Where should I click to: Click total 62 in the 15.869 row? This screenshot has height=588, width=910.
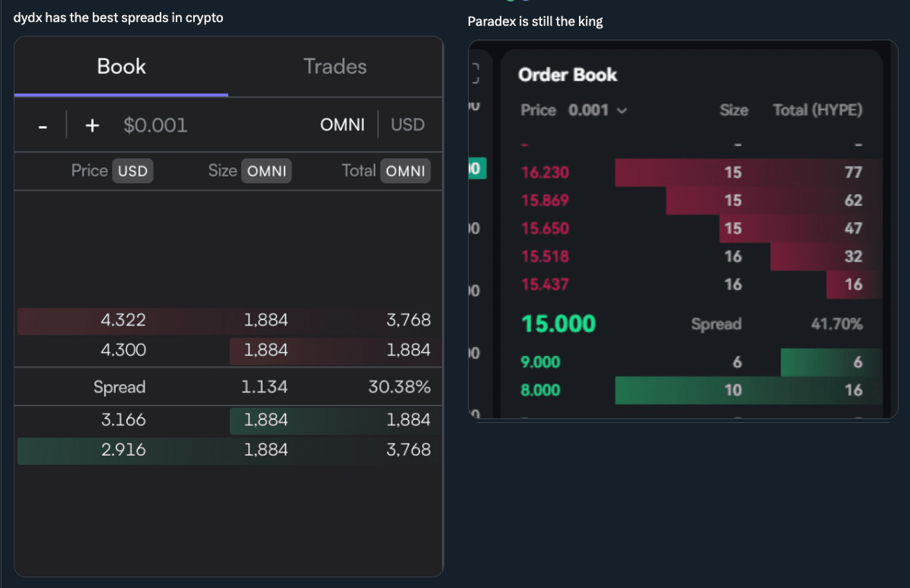(x=853, y=200)
